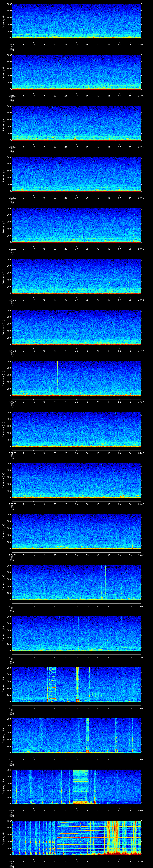Click the '41:00' end time label
This screenshot has height=868, width=153.
pos(141,861)
